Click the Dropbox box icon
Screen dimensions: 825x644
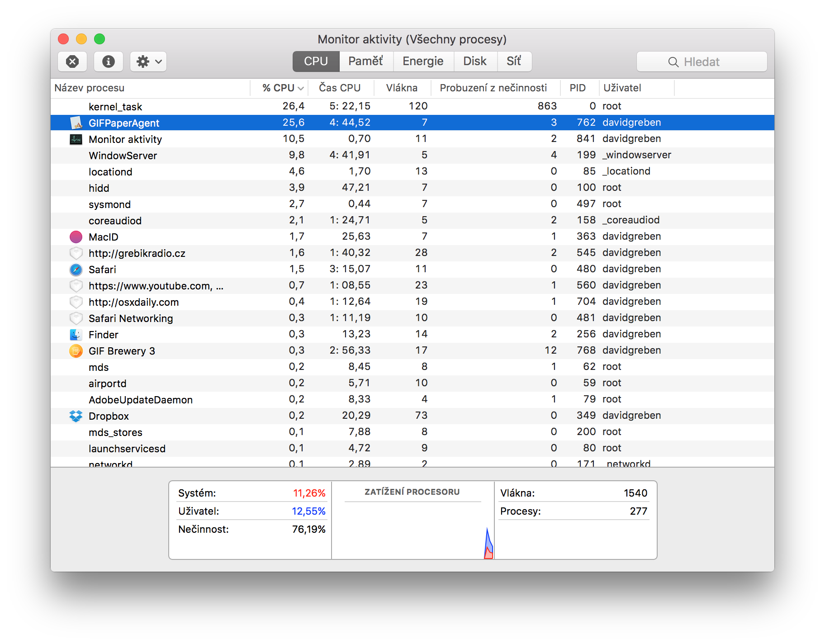(76, 416)
